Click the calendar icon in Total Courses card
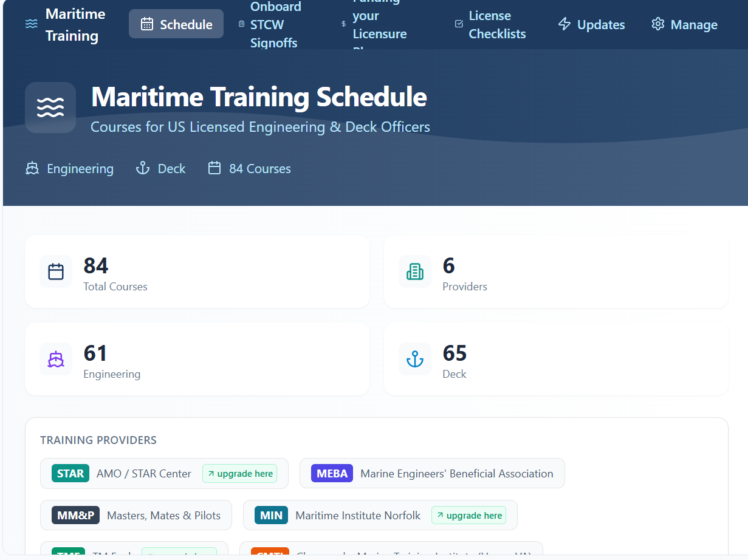The height and width of the screenshot is (560, 748). (56, 271)
